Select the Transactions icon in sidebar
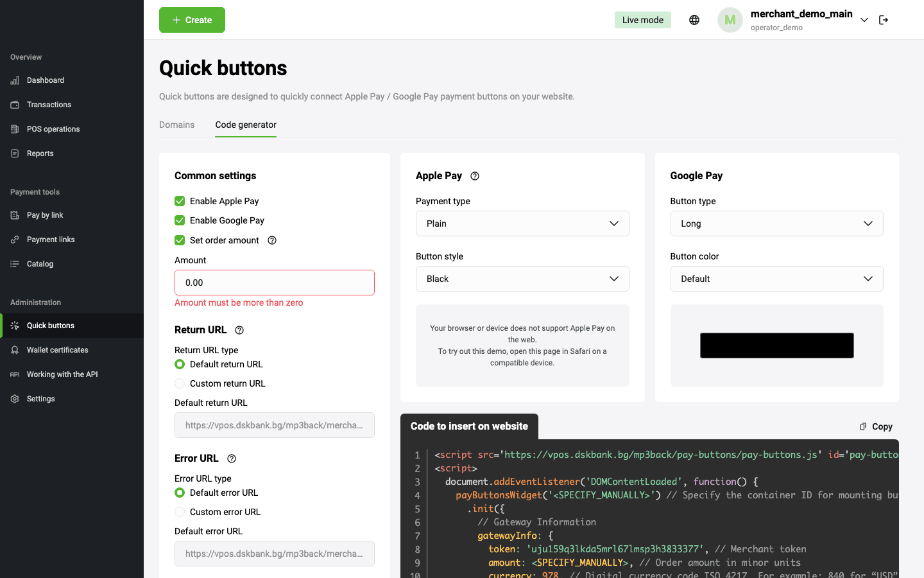Viewport: 924px width, 578px height. [x=14, y=104]
